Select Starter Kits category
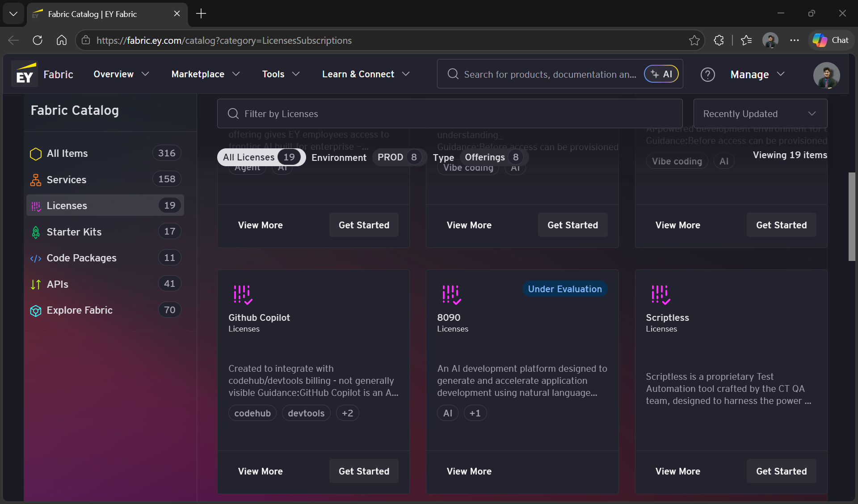Image resolution: width=858 pixels, height=504 pixels. (105, 232)
